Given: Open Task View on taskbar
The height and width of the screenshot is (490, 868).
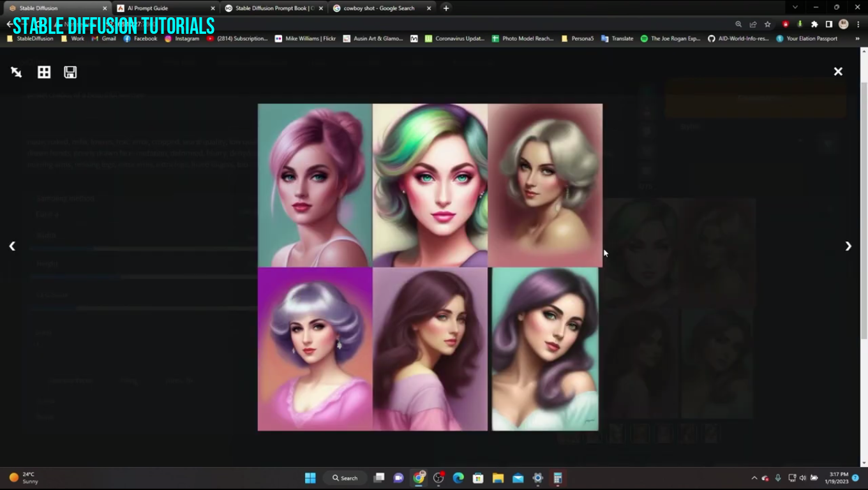Looking at the screenshot, I should point(379,478).
